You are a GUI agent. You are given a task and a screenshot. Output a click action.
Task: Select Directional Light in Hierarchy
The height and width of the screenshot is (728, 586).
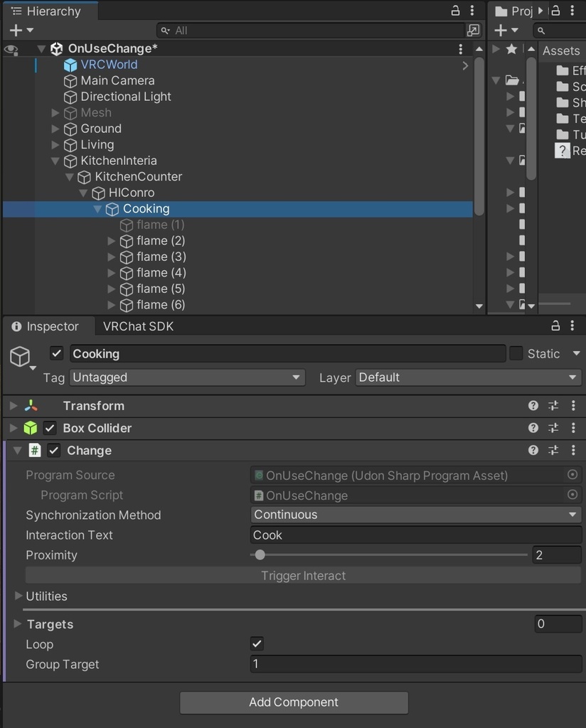[x=126, y=97]
